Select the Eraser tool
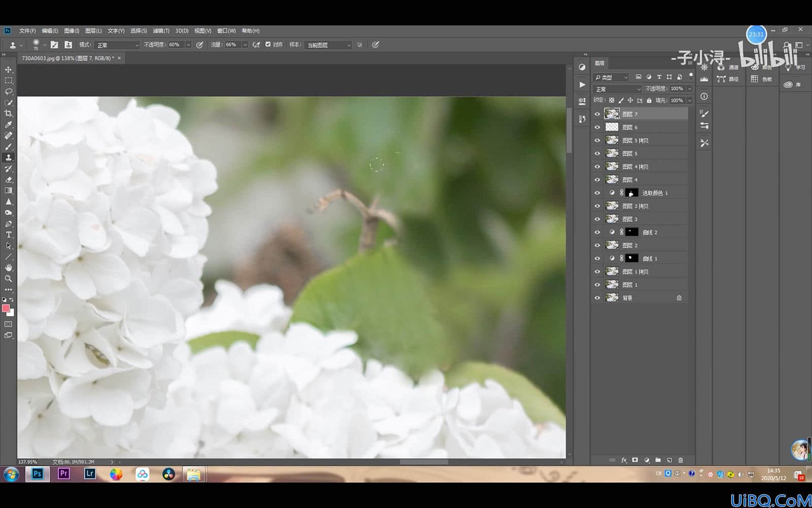Viewport: 812px width, 508px height. click(9, 180)
